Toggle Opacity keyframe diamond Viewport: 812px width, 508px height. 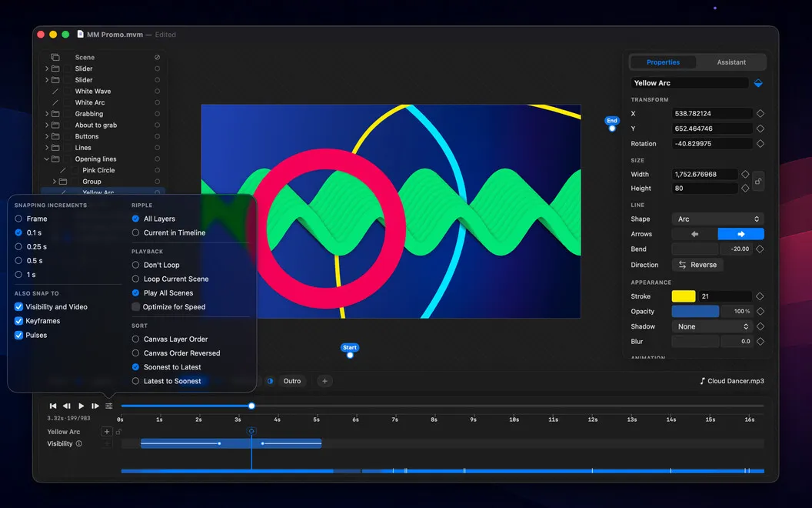tap(760, 312)
